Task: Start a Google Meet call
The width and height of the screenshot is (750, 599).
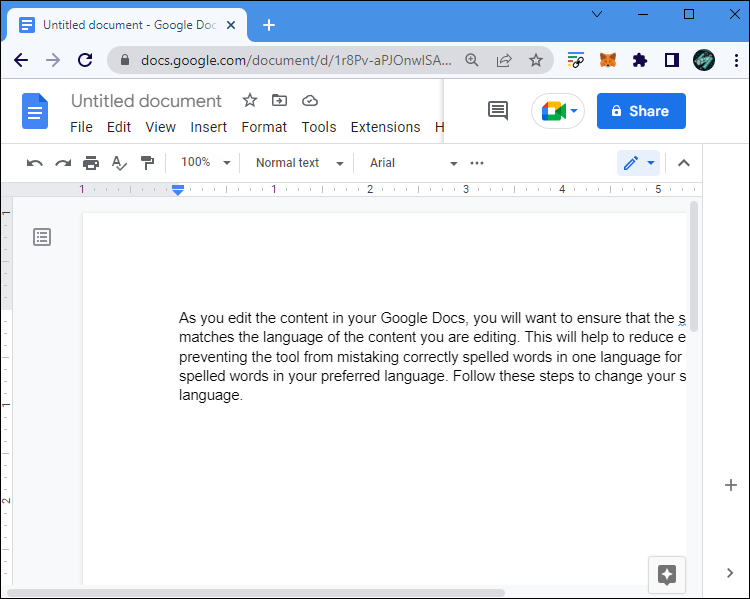Action: coord(558,111)
